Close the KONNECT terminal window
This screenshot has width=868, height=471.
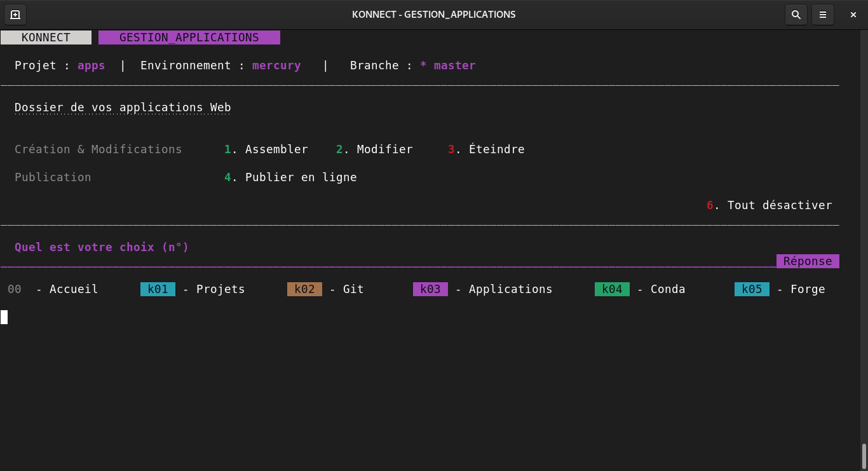tap(853, 15)
